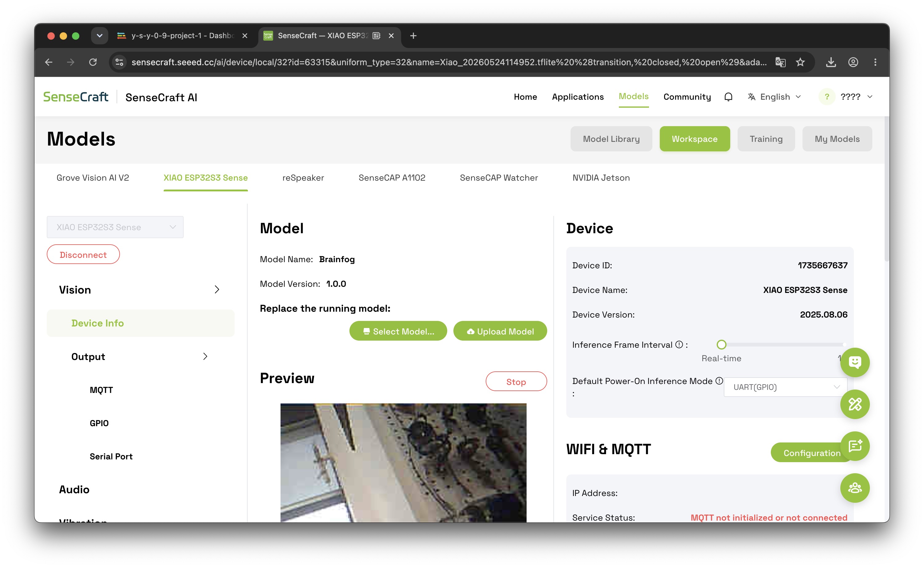Screen dimensions: 924x568
Task: Click the Inference Frame Interval slider track
Action: tap(783, 345)
